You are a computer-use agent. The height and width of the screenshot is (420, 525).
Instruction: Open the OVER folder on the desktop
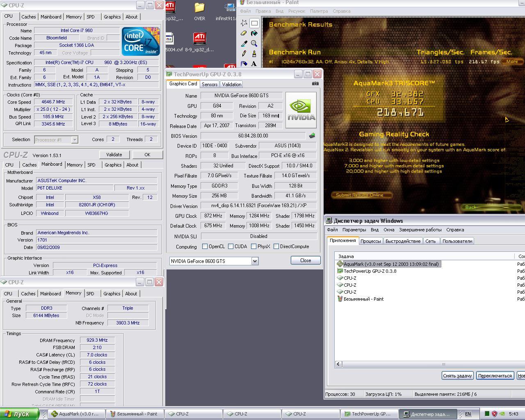point(199,11)
